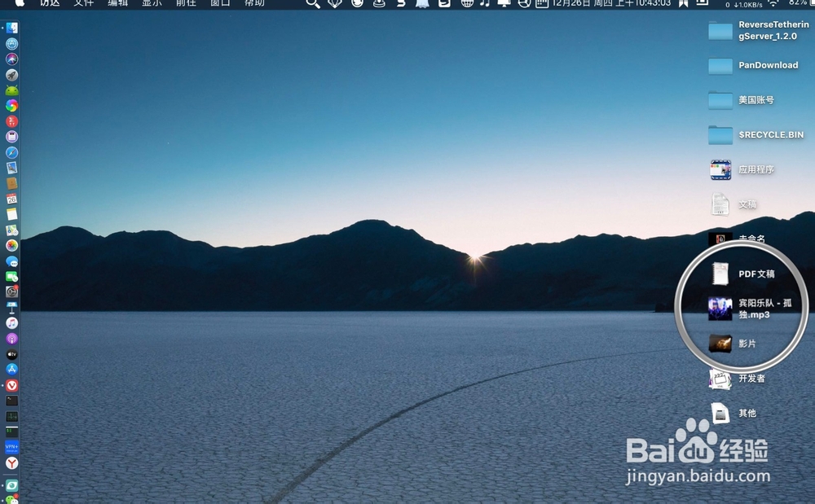Open the 帮助 menu in menu bar

[x=254, y=3]
